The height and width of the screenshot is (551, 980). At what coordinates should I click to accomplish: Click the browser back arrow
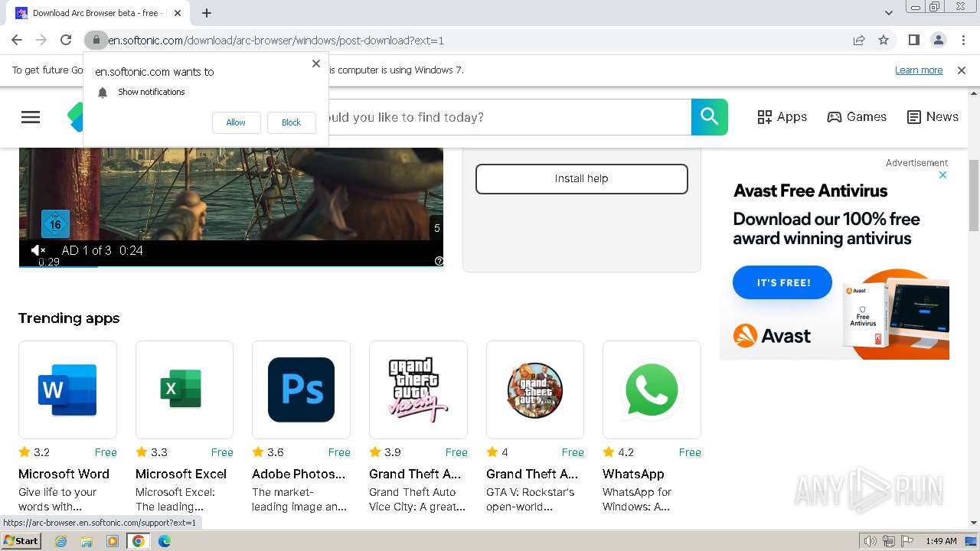click(x=17, y=40)
